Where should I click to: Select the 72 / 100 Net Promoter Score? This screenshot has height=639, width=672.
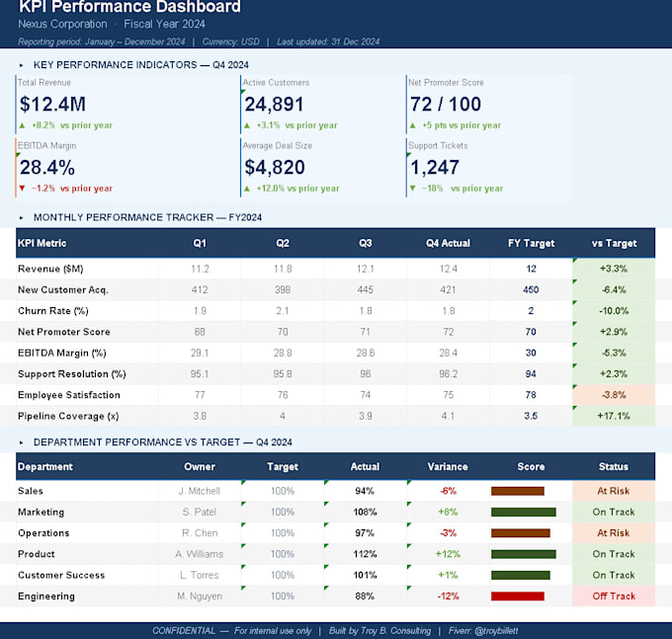tap(446, 104)
